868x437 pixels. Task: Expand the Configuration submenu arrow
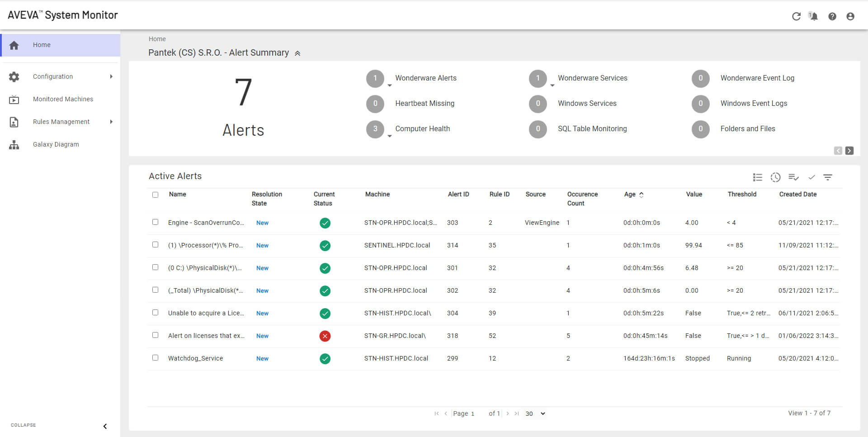[111, 76]
